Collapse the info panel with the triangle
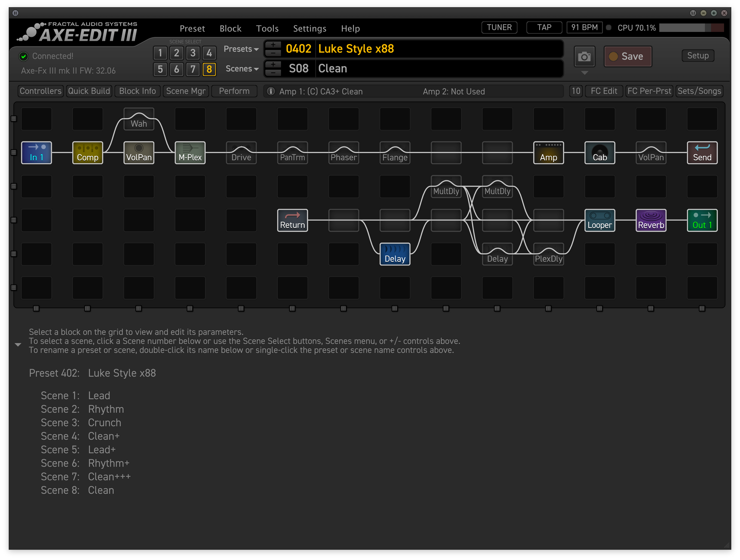Screen dimensions: 740x560 tap(18, 345)
